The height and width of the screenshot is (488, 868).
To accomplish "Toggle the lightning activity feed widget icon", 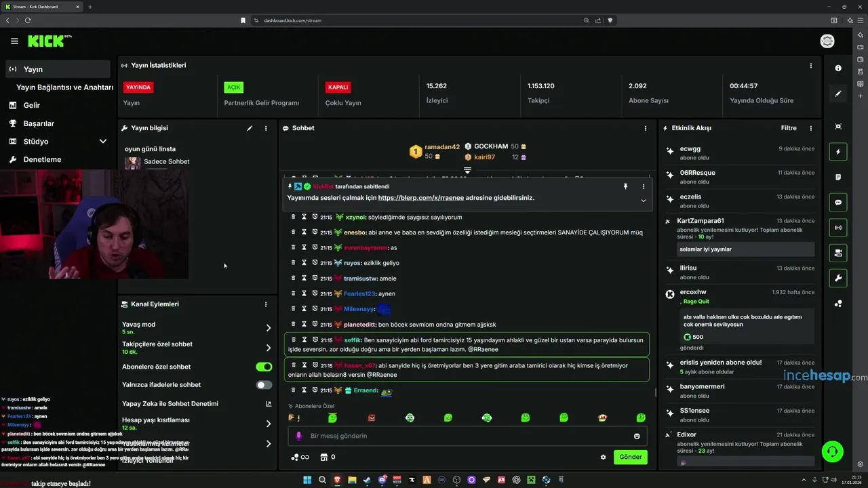I will (838, 152).
